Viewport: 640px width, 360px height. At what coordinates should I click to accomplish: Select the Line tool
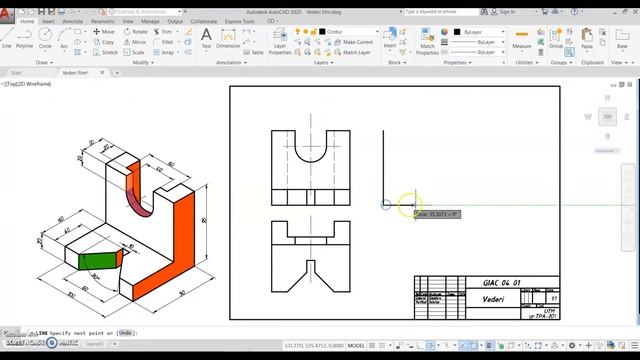[7, 38]
